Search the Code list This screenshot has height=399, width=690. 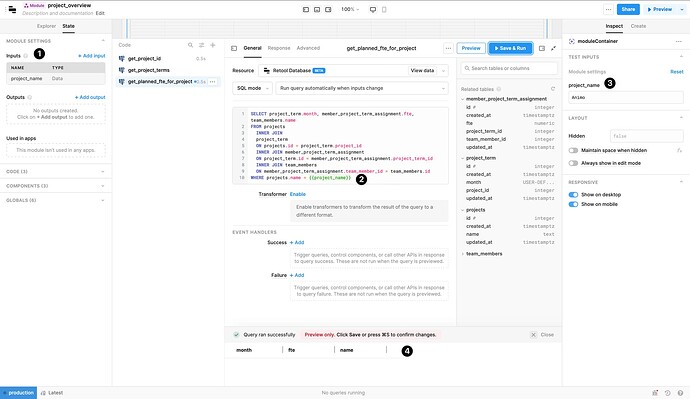pos(191,45)
